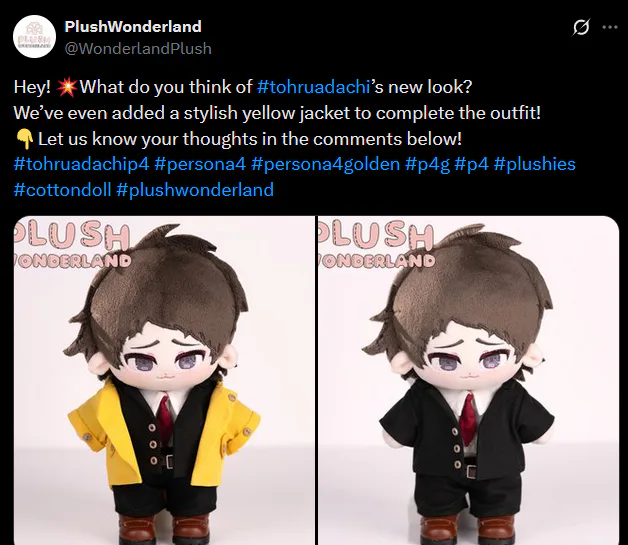
Task: Click the pointing-down hand emoji
Action: pyautogui.click(x=24, y=139)
